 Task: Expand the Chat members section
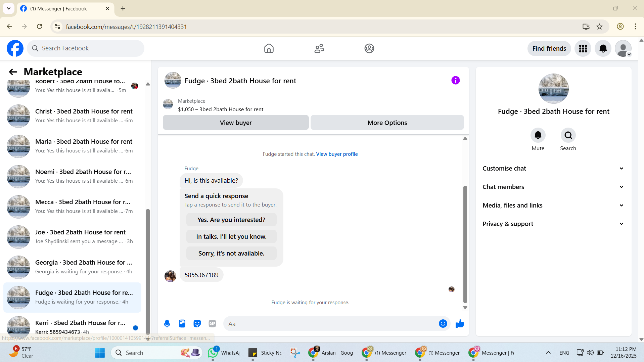coord(553,187)
